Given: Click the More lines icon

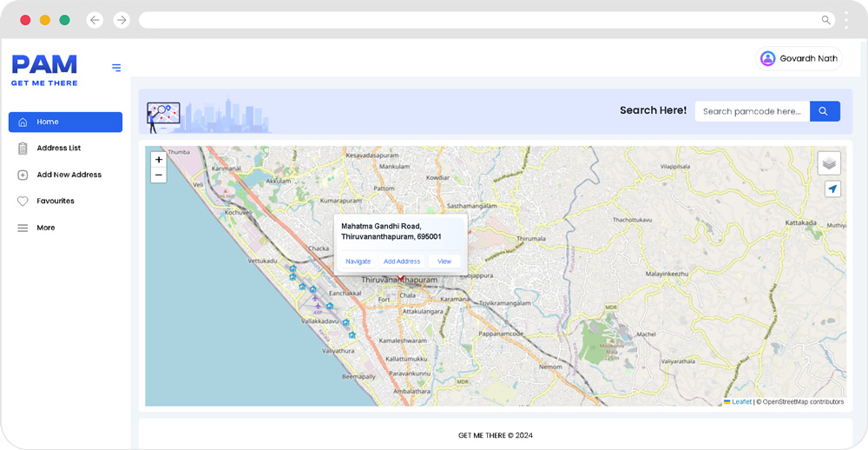Looking at the screenshot, I should click(x=23, y=228).
